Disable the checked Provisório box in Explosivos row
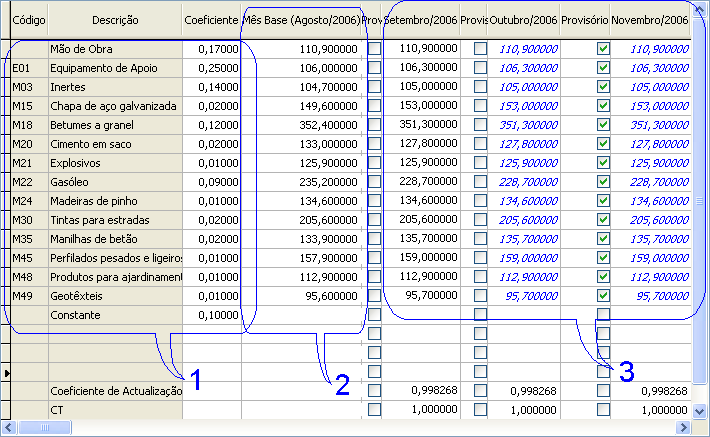Screen dimensions: 710x437 point(603,162)
